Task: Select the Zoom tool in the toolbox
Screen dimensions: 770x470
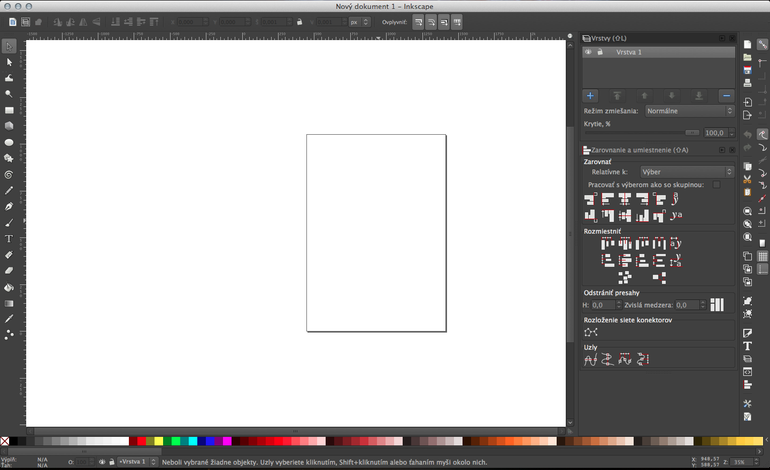Action: pyautogui.click(x=9, y=94)
